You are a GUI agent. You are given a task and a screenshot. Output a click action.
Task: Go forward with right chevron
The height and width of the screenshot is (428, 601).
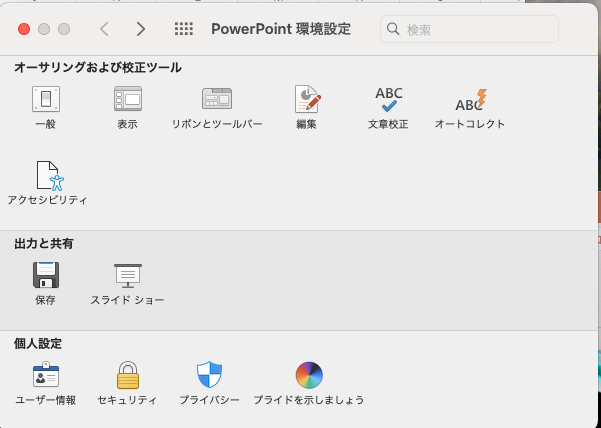point(141,29)
